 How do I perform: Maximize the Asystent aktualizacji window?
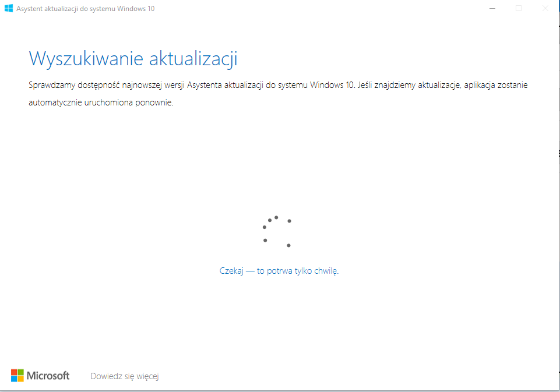pyautogui.click(x=519, y=8)
